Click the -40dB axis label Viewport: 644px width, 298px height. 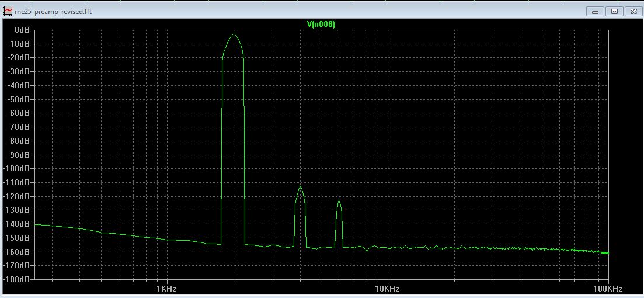(19, 85)
